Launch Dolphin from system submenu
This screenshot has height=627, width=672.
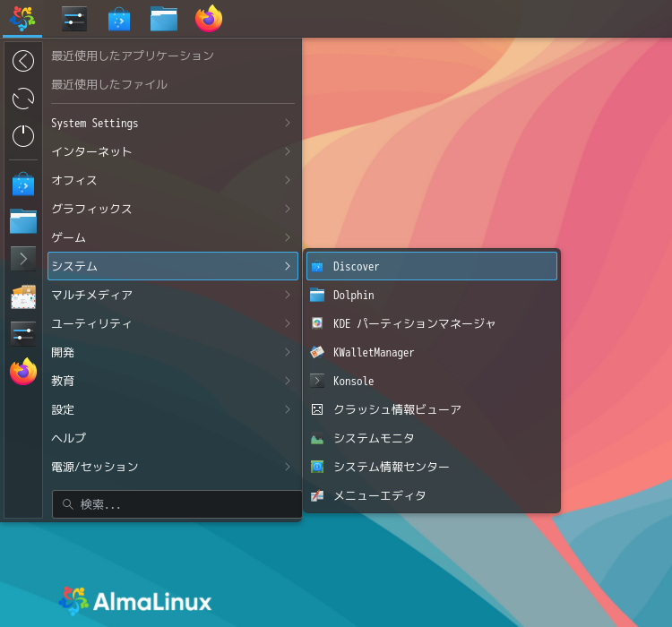432,295
